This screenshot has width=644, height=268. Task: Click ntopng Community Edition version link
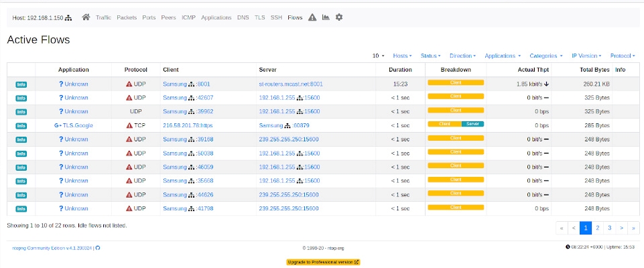pos(52,248)
